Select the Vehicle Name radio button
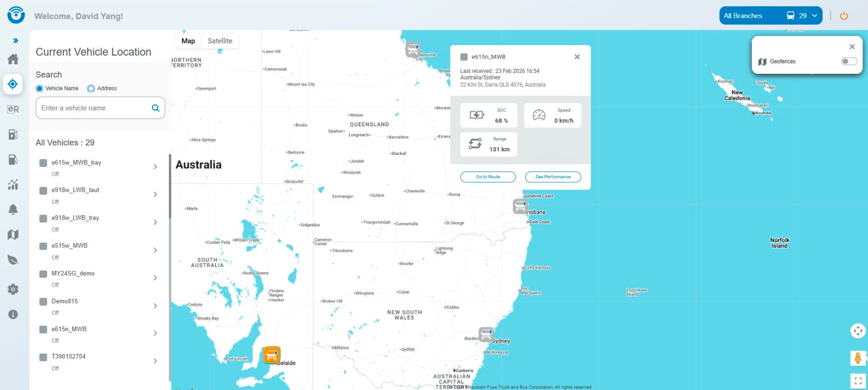 (39, 88)
